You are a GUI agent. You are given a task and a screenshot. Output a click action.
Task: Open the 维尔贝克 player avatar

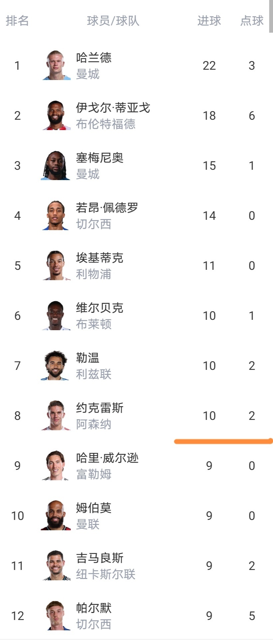(x=56, y=315)
